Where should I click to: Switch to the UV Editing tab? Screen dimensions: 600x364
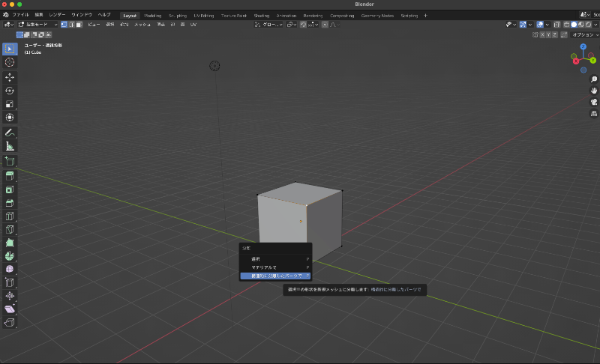coord(203,16)
